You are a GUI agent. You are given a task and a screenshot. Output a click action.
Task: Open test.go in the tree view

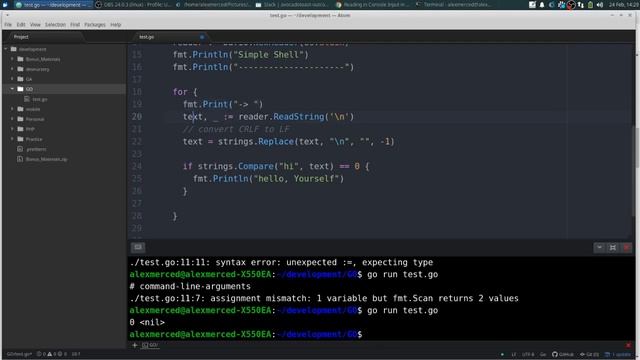40,99
